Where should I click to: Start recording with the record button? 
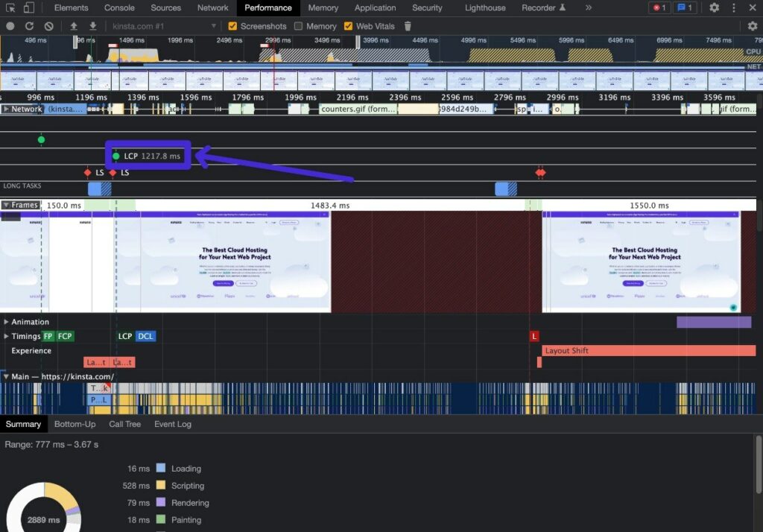click(x=10, y=26)
